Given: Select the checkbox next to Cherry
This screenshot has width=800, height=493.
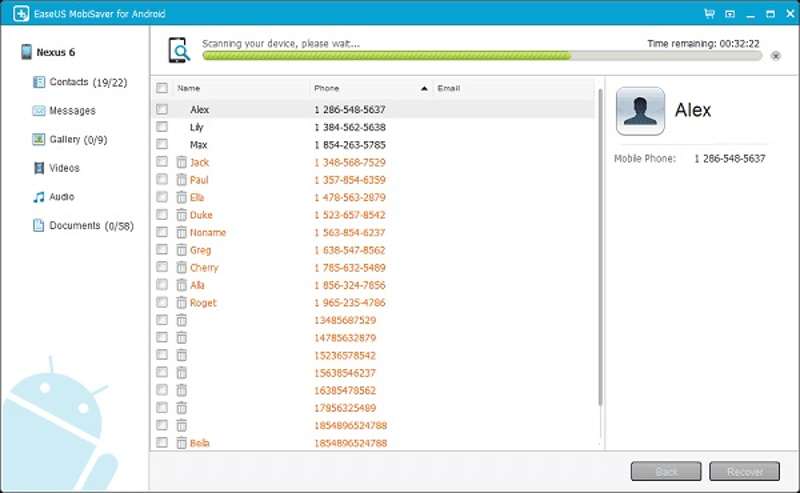Looking at the screenshot, I should 162,268.
